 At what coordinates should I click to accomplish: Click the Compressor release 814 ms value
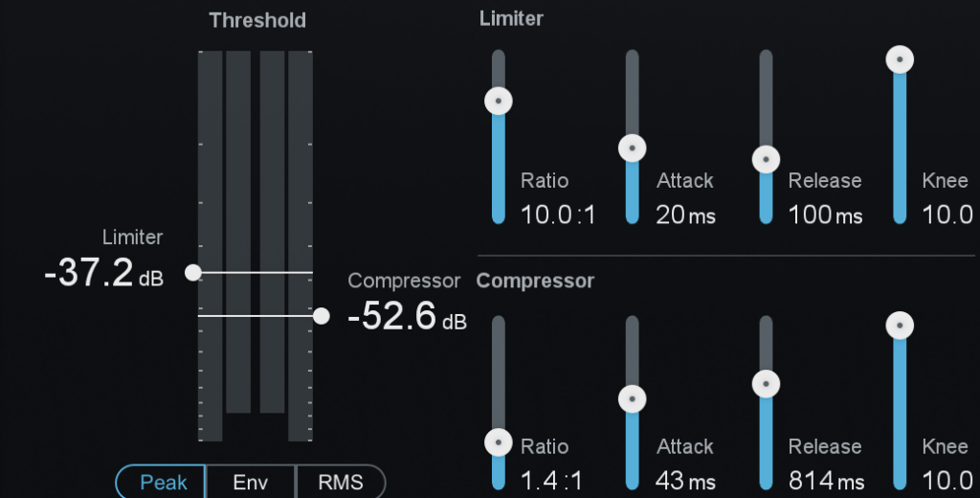825,481
